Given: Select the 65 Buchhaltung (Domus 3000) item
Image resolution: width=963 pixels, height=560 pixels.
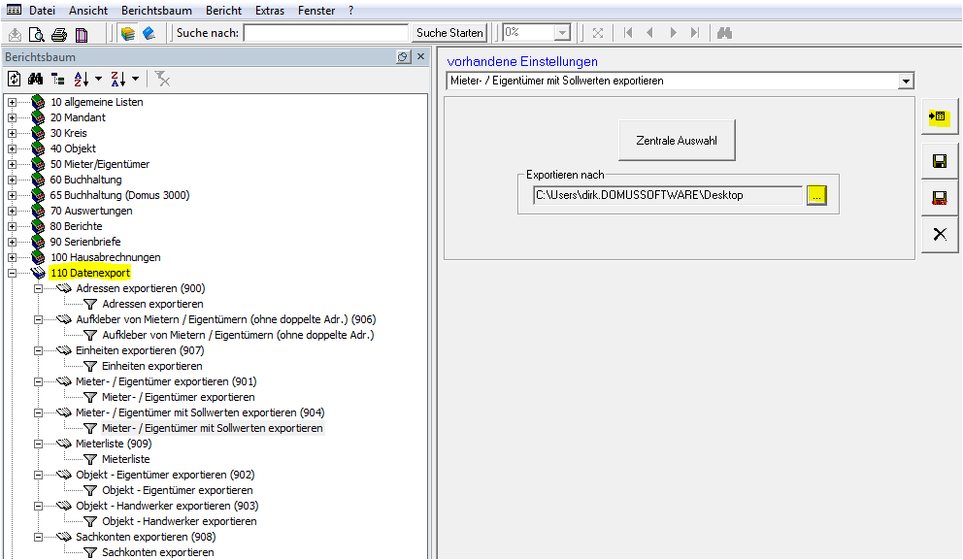Looking at the screenshot, I should click(119, 195).
